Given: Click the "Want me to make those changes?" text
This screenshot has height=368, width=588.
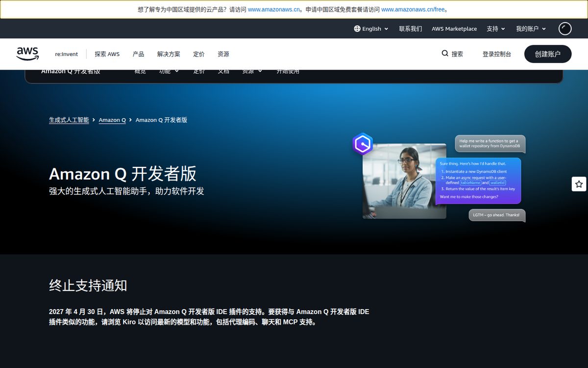Looking at the screenshot, I should click(x=469, y=197).
